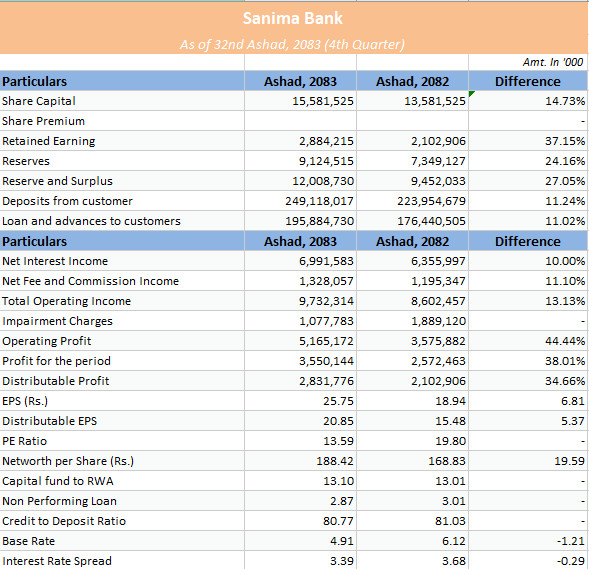Click networth difference 19.59
This screenshot has width=589, height=569.
pyautogui.click(x=569, y=461)
